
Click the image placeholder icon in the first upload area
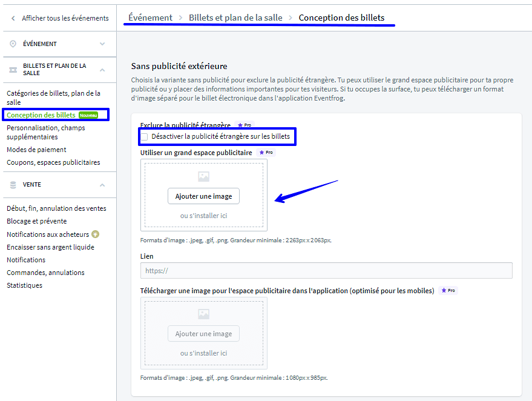203,177
